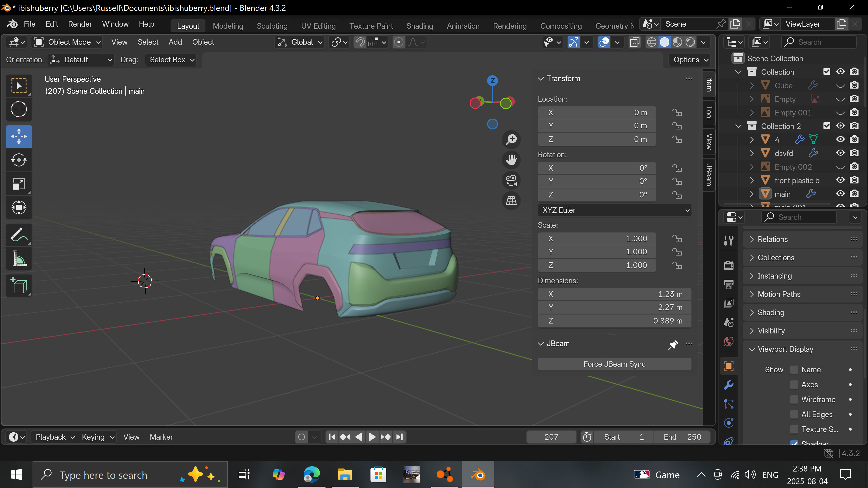868x488 pixels.
Task: Open Object Mode dropdown
Action: tap(67, 42)
